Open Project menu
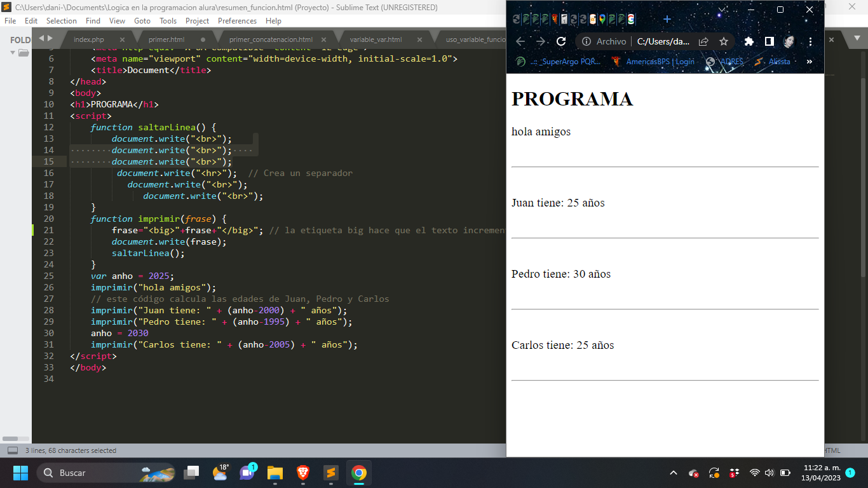The width and height of the screenshot is (868, 488). pos(198,20)
